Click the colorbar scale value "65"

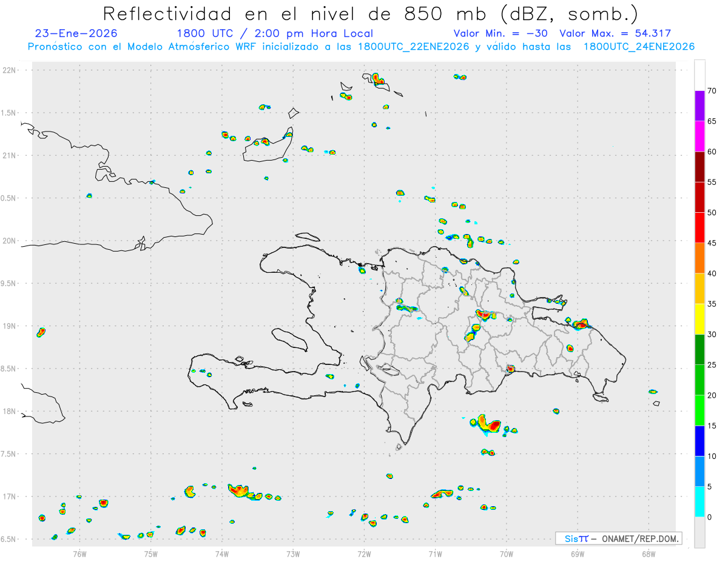[x=712, y=121]
